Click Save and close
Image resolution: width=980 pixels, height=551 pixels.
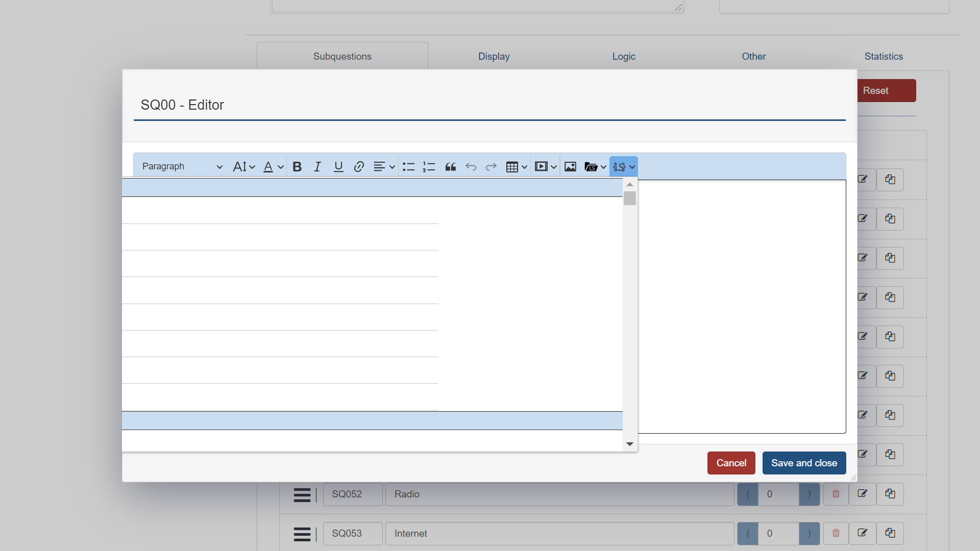pyautogui.click(x=804, y=463)
